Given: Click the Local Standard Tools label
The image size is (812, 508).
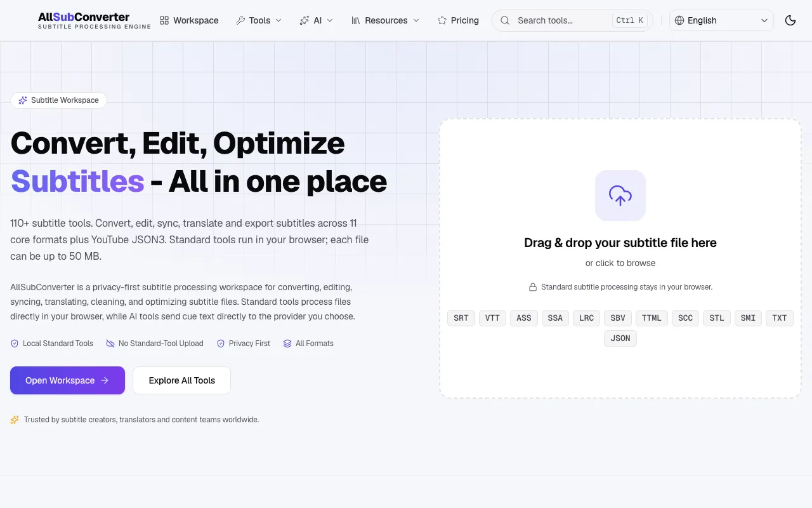Looking at the screenshot, I should (x=58, y=344).
